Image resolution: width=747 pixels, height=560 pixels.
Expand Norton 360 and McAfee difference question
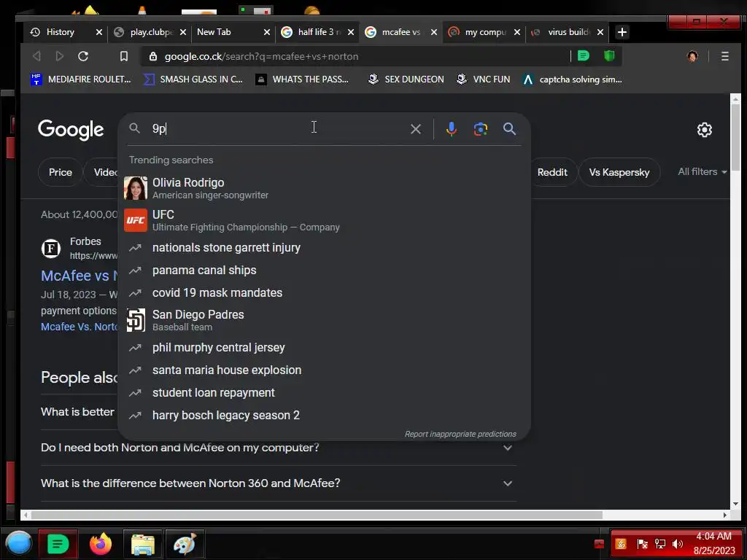(x=279, y=483)
